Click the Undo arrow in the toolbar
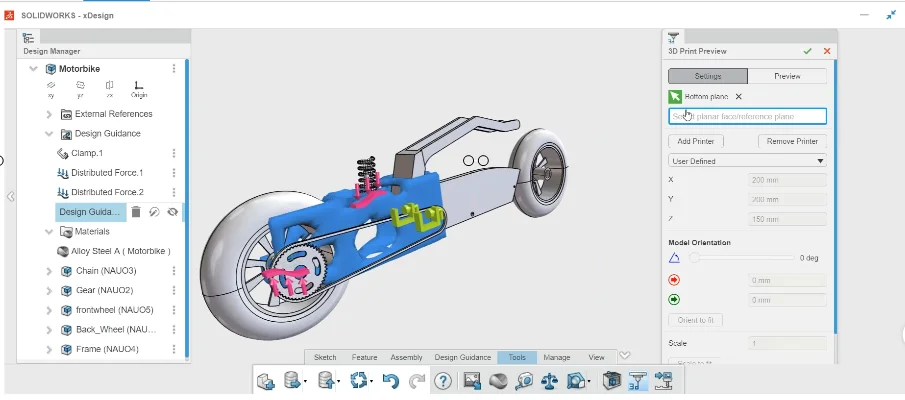The image size is (905, 400). (x=392, y=380)
